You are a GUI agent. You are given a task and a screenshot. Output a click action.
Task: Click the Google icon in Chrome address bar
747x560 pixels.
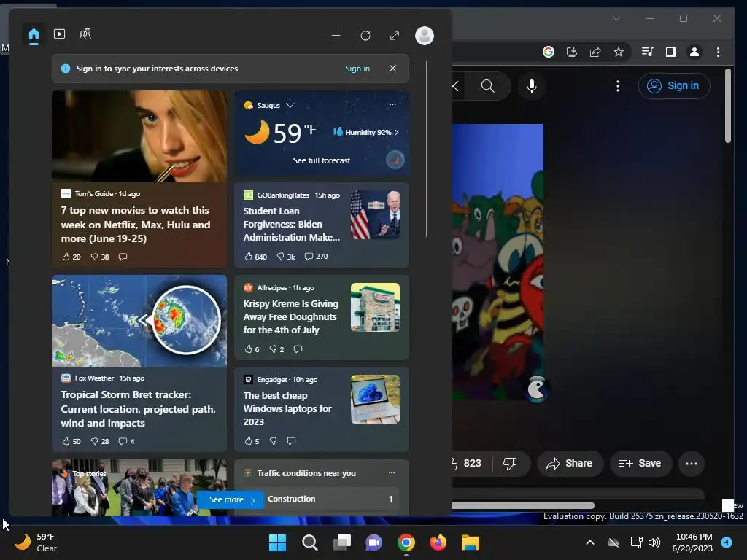pyautogui.click(x=549, y=52)
